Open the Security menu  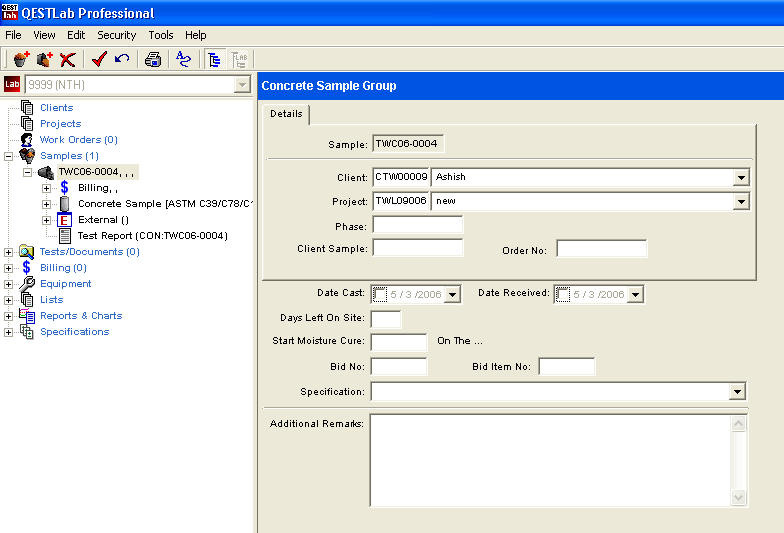tap(116, 35)
